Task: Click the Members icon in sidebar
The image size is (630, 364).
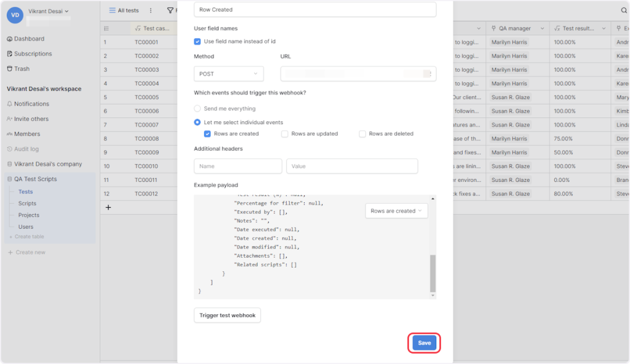Action: 9,134
